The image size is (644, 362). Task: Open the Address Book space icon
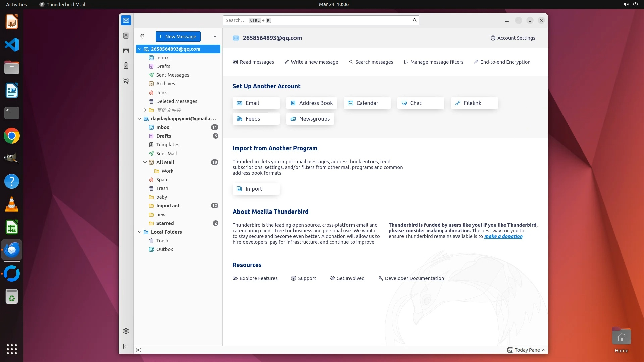click(126, 36)
